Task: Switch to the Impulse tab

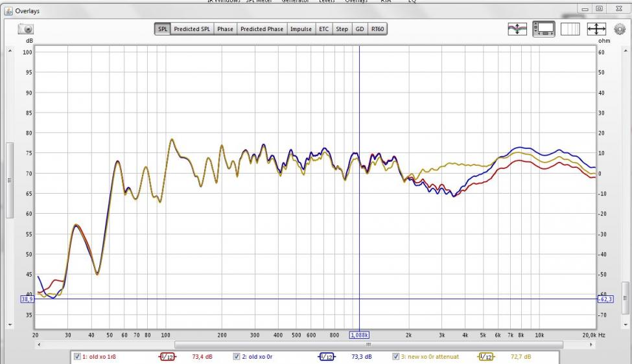Action: click(301, 29)
